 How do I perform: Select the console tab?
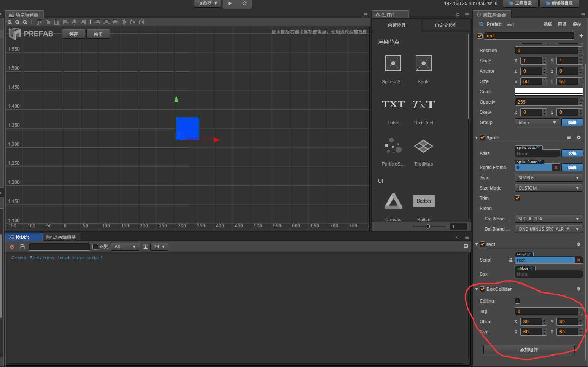tap(24, 237)
